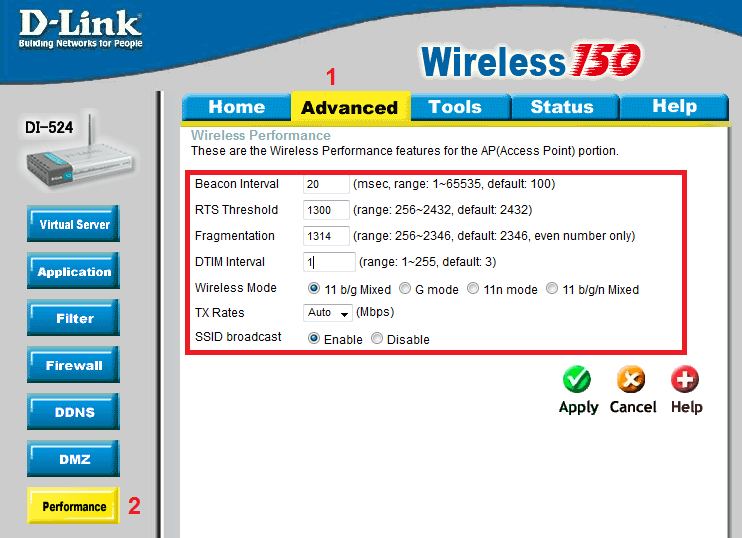
Task: Open the Advanced tab
Action: pyautogui.click(x=350, y=107)
